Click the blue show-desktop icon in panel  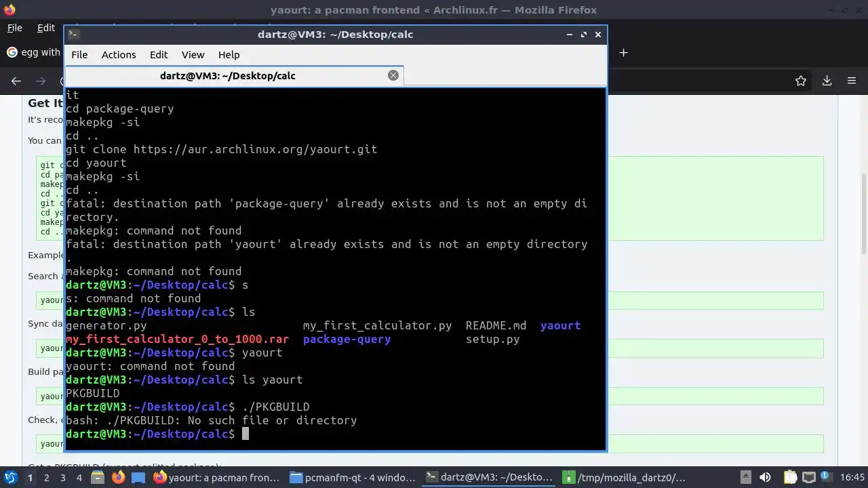[138, 478]
